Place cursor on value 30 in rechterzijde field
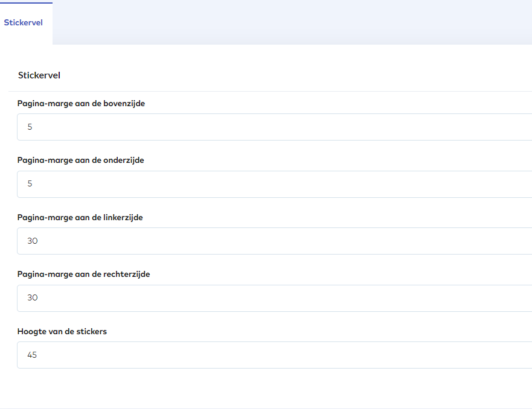This screenshot has height=409, width=532. click(x=33, y=298)
